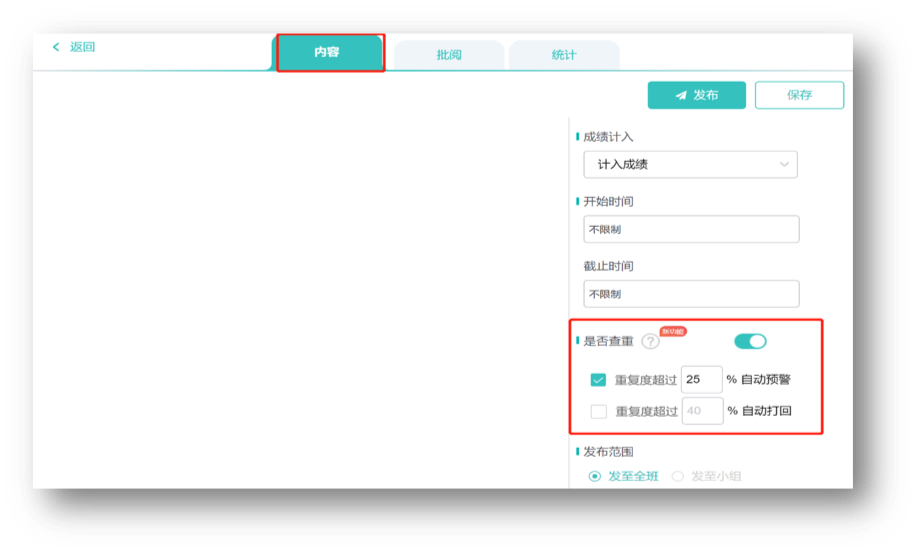Click the red 新功能 badge
The image size is (916, 552).
673,331
